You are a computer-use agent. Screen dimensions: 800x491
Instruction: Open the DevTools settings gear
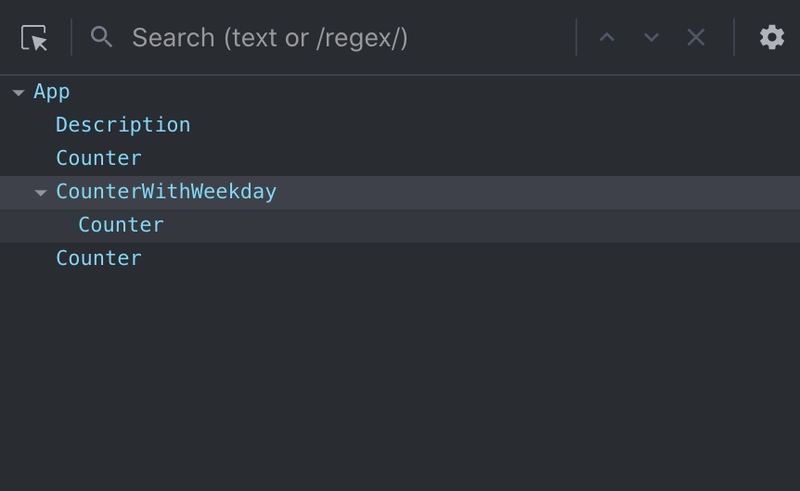tap(772, 37)
